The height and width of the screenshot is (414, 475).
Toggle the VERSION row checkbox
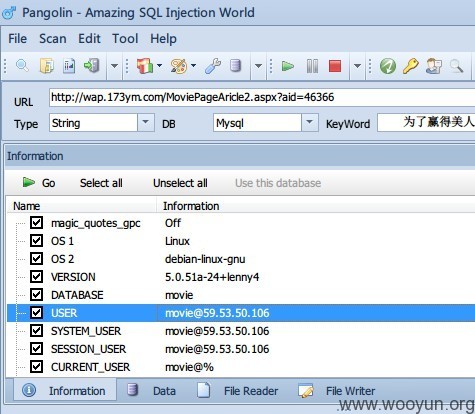click(x=36, y=276)
